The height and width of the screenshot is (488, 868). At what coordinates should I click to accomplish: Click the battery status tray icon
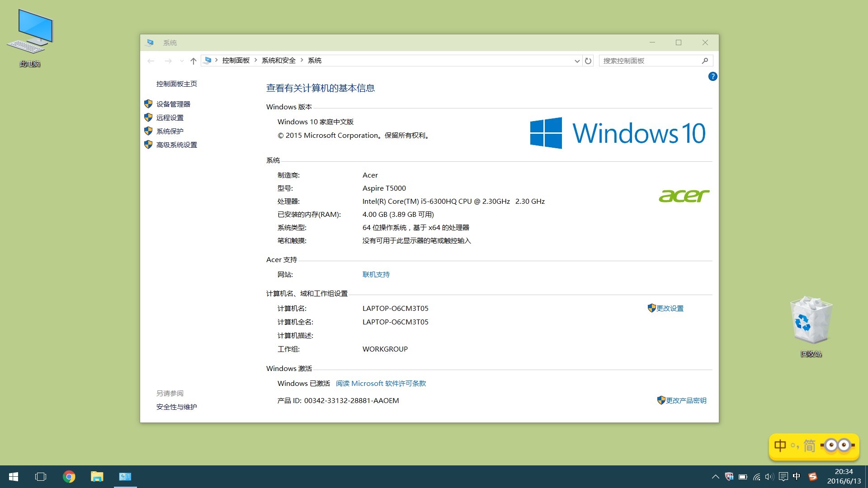(x=743, y=477)
